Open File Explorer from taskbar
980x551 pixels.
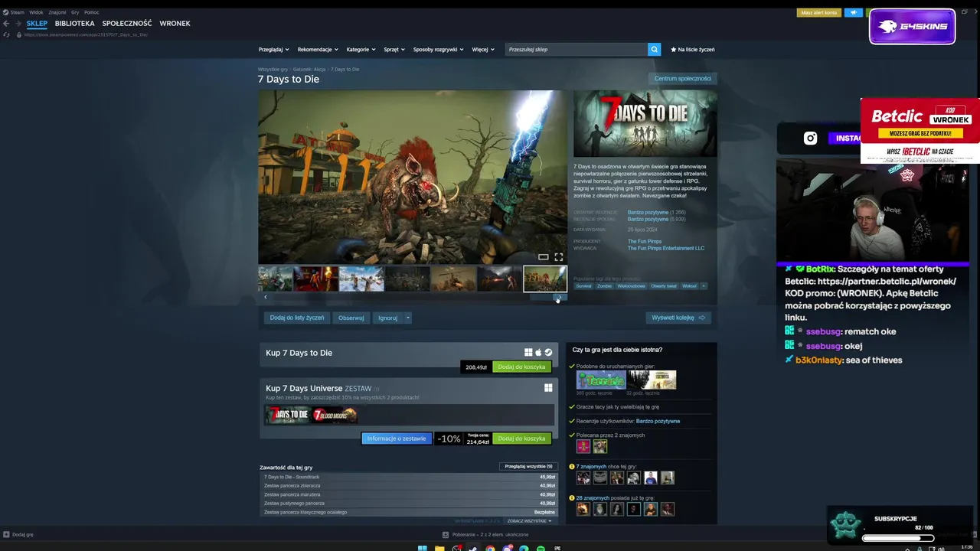(x=439, y=548)
